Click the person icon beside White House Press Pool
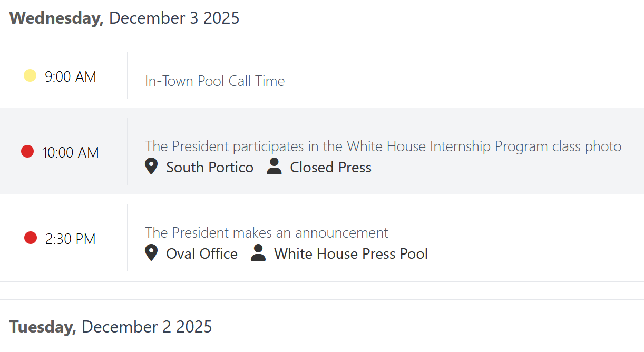 (258, 253)
